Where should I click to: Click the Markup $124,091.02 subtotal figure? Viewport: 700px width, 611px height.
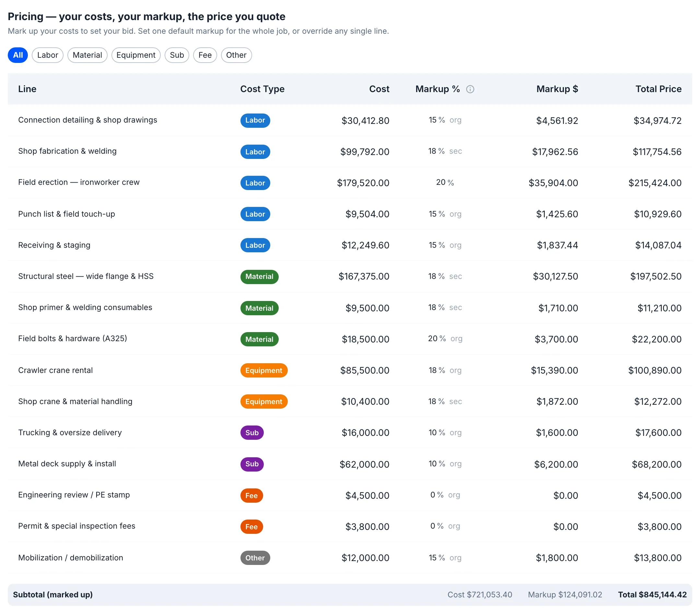(565, 595)
